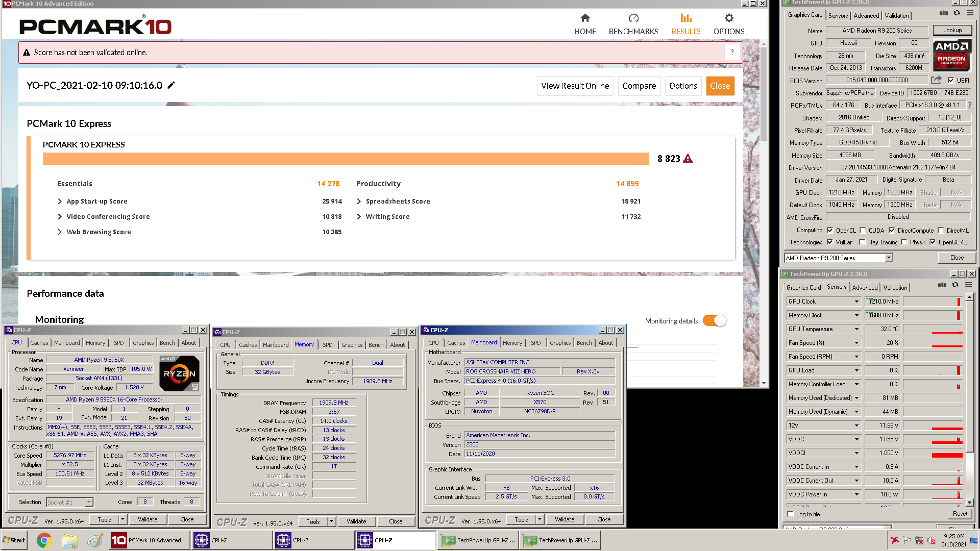Toggle the DirectML checkbox in GPU-Z
This screenshot has height=551, width=980.
click(x=941, y=230)
